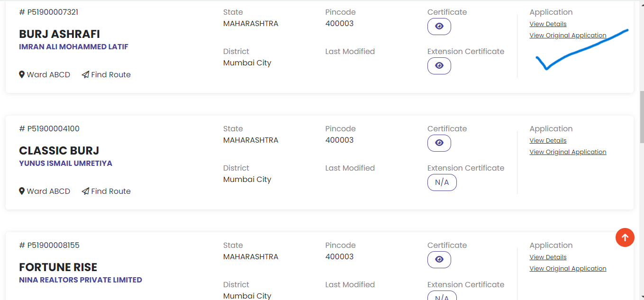Open View Original Application for CLASSIC BURJ
The image size is (644, 300).
[x=568, y=152]
